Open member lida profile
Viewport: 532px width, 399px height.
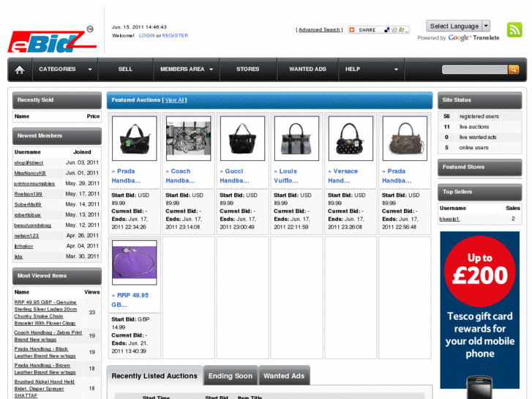(x=18, y=257)
